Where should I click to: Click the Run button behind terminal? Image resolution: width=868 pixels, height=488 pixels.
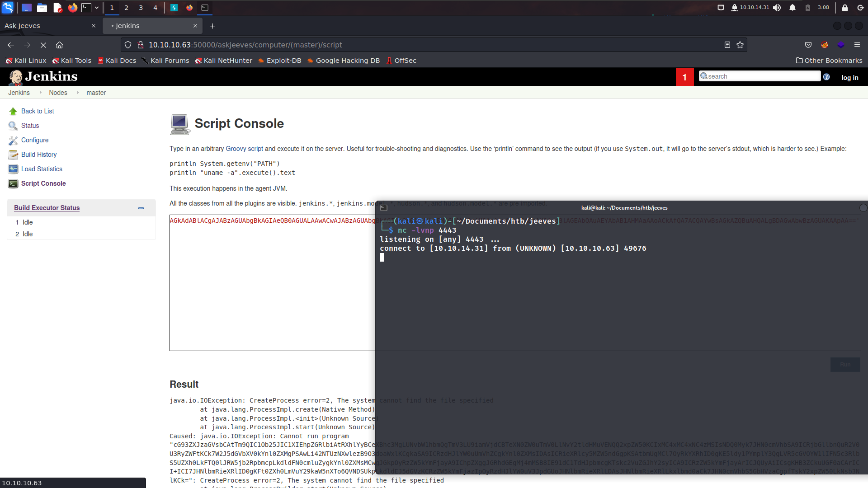(x=845, y=365)
